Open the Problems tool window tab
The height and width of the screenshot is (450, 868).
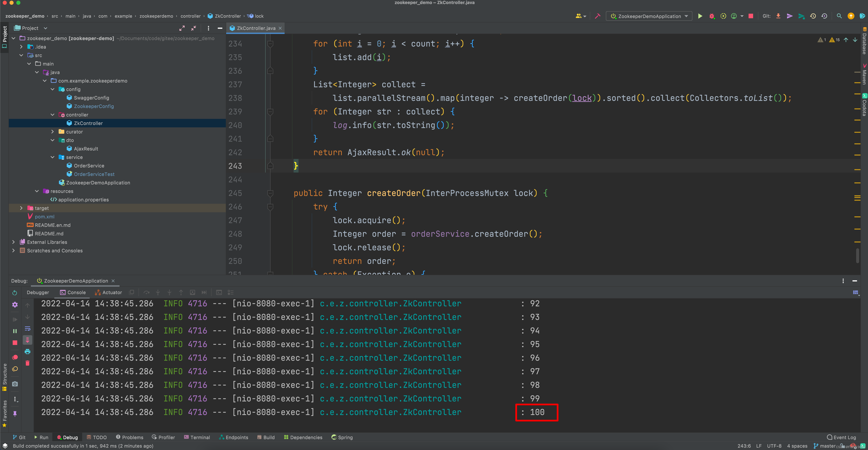click(x=130, y=437)
